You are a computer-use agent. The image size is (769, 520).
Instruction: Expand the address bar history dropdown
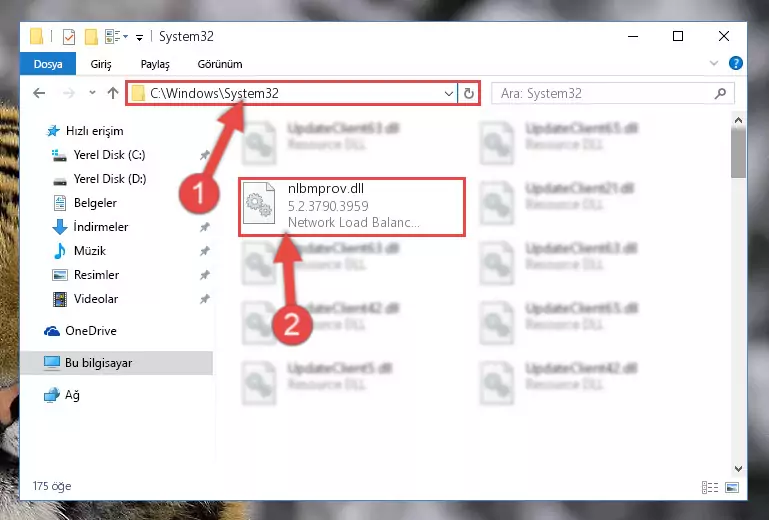[x=448, y=93]
